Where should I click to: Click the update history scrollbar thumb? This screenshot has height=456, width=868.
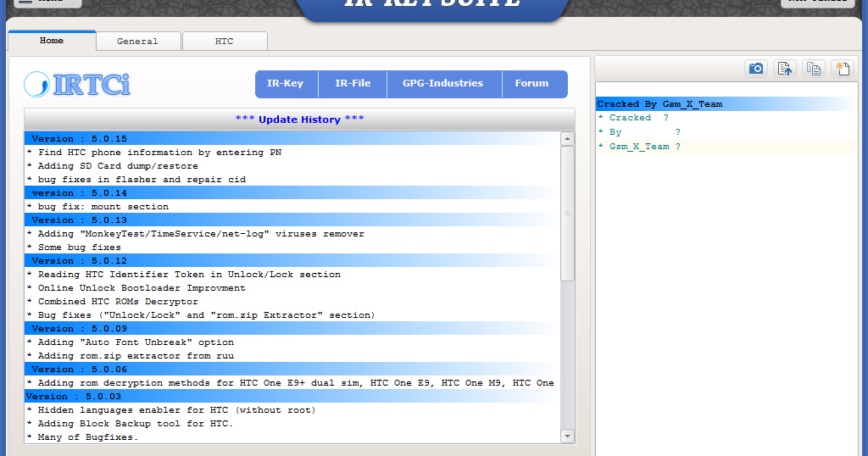[x=567, y=214]
